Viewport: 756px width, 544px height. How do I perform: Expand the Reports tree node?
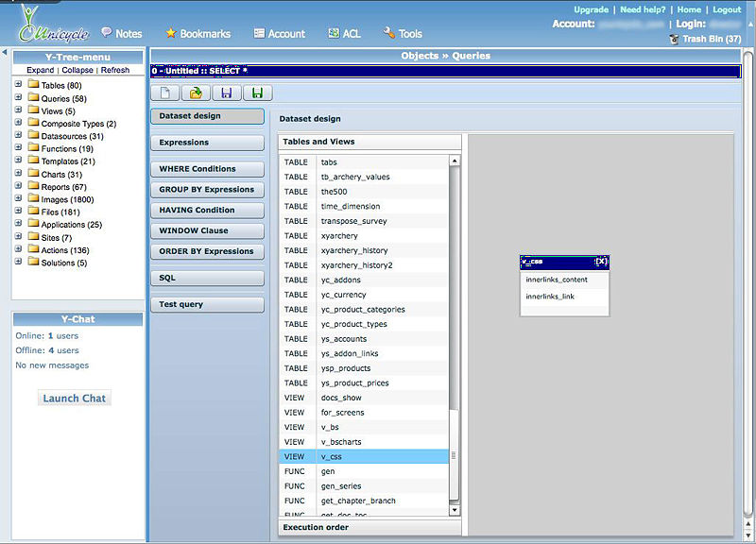point(19,187)
